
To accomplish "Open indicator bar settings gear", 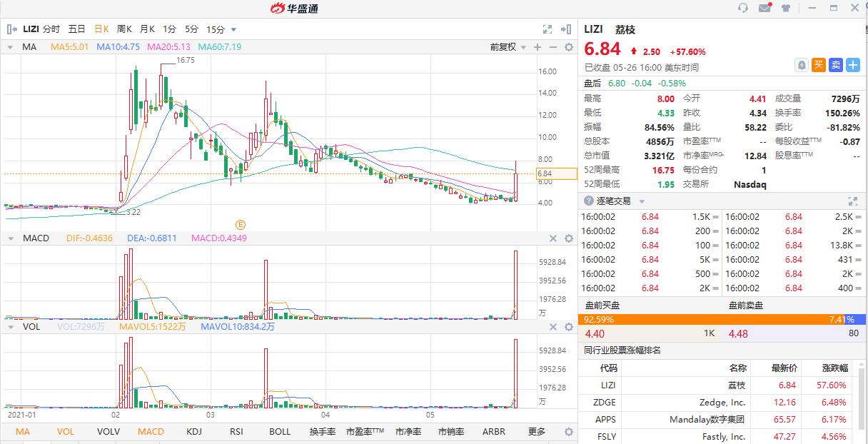I will click(568, 432).
